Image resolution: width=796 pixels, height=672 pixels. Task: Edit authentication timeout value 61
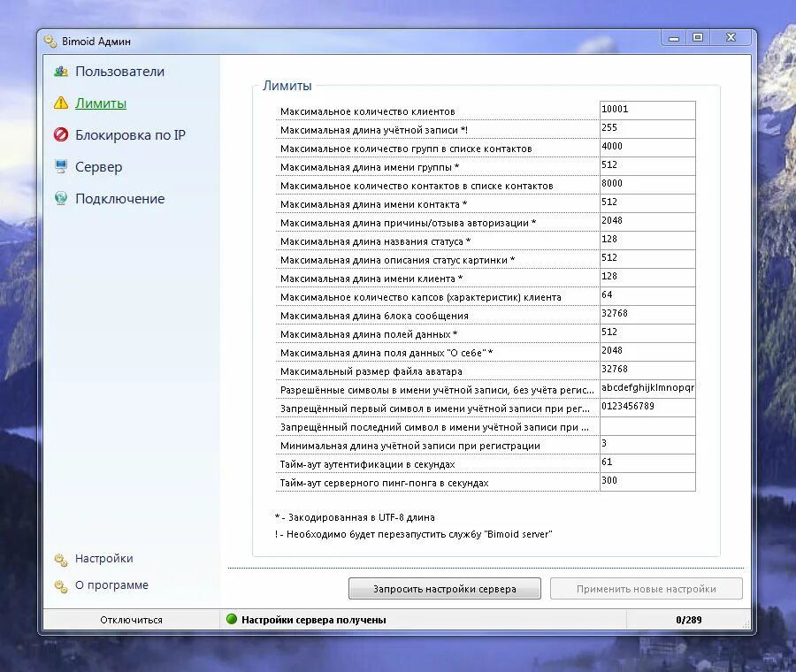click(x=647, y=463)
